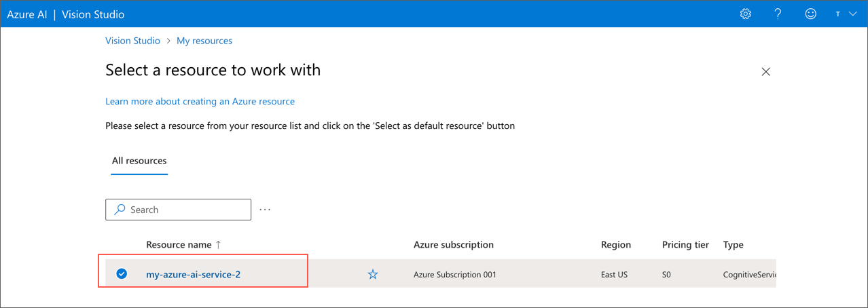Open the more options ellipsis menu
The height and width of the screenshot is (308, 868).
[x=265, y=210]
